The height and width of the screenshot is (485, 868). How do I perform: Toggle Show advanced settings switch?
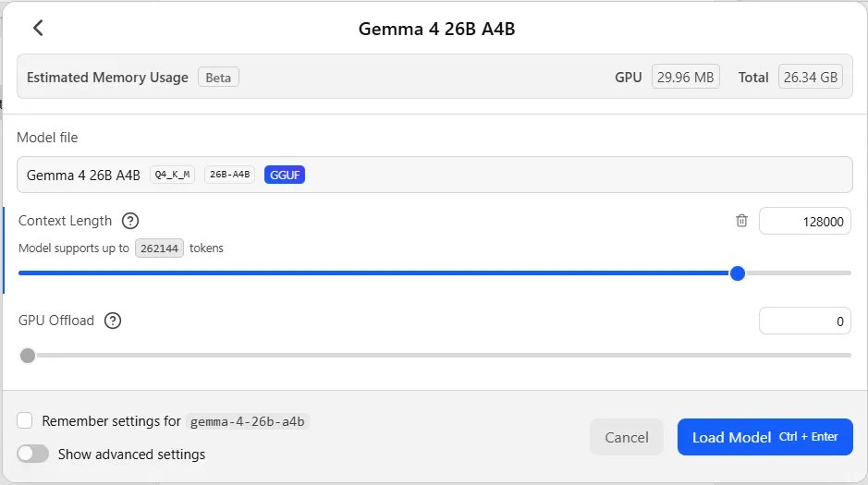(x=32, y=454)
